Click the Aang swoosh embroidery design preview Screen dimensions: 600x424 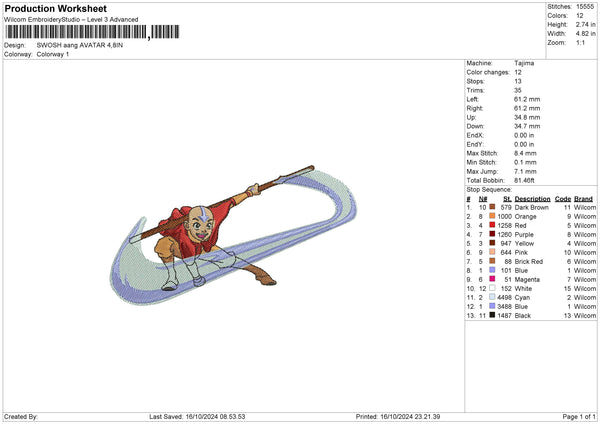coord(233,236)
